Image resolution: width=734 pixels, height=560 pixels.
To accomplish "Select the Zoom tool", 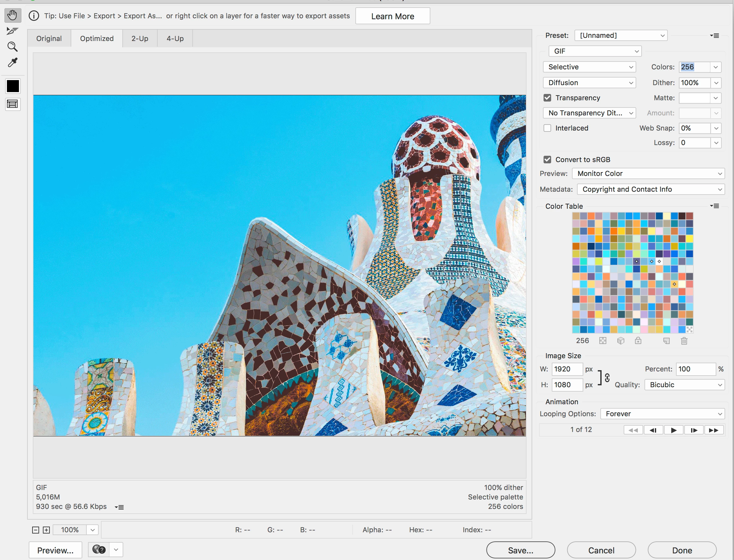I will pos(13,47).
